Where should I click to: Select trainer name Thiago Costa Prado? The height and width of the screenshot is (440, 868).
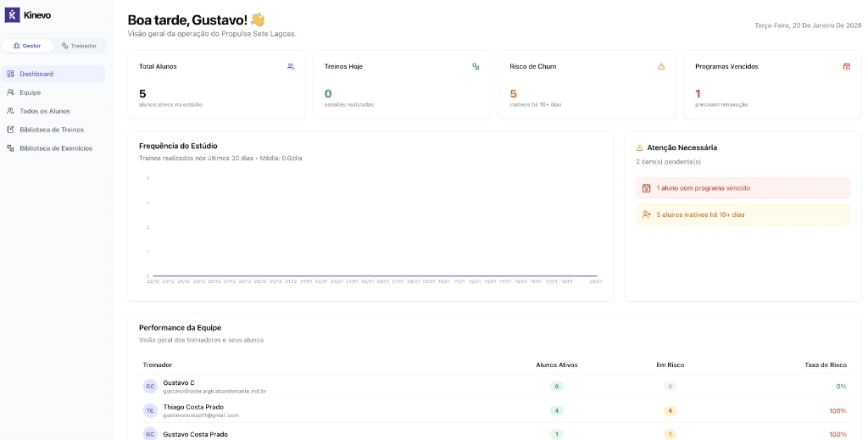point(193,407)
